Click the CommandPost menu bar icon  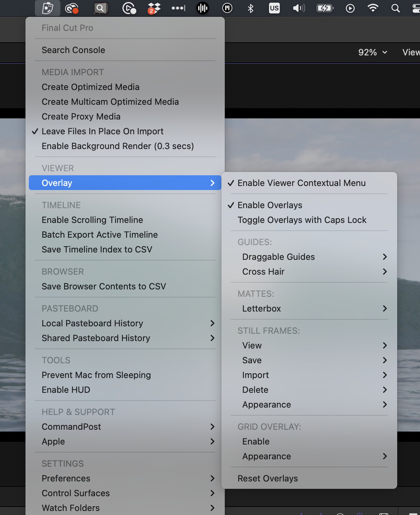tap(48, 8)
